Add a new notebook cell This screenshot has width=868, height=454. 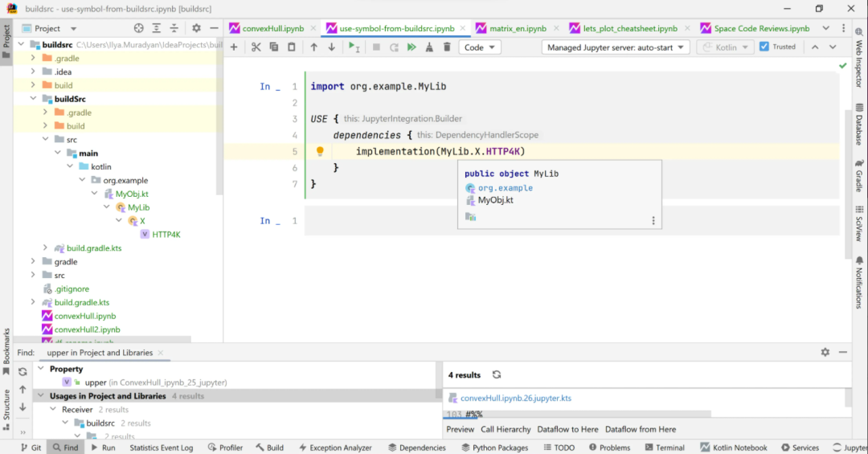pyautogui.click(x=234, y=47)
